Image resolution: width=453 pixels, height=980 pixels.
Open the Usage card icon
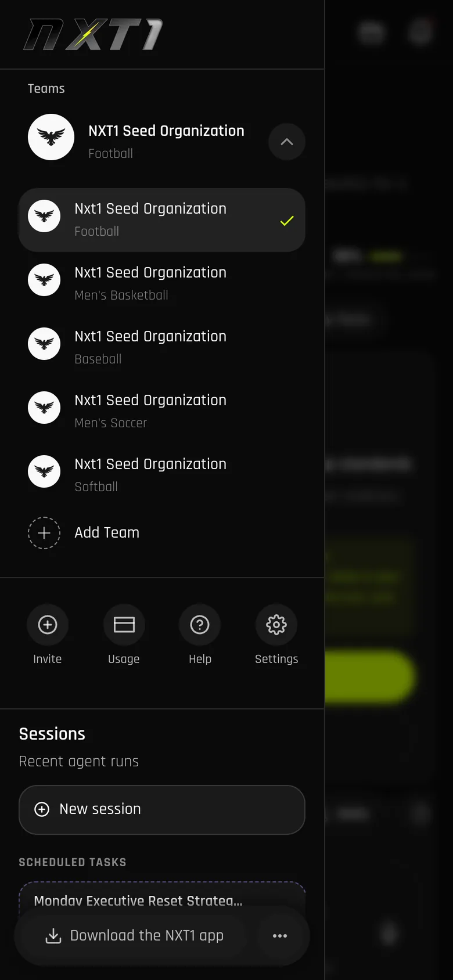pyautogui.click(x=124, y=625)
